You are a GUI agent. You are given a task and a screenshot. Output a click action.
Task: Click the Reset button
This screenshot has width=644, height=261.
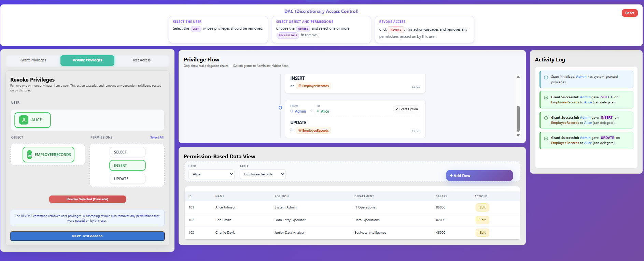[x=629, y=13]
